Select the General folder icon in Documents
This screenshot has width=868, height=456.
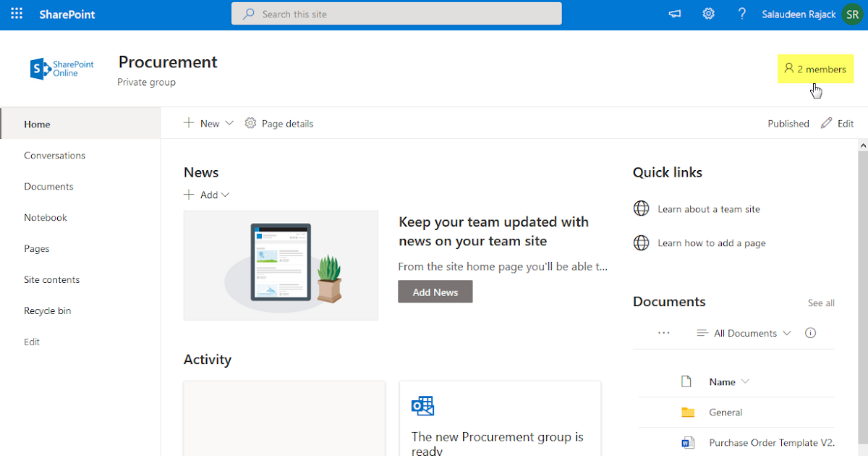[x=687, y=412]
